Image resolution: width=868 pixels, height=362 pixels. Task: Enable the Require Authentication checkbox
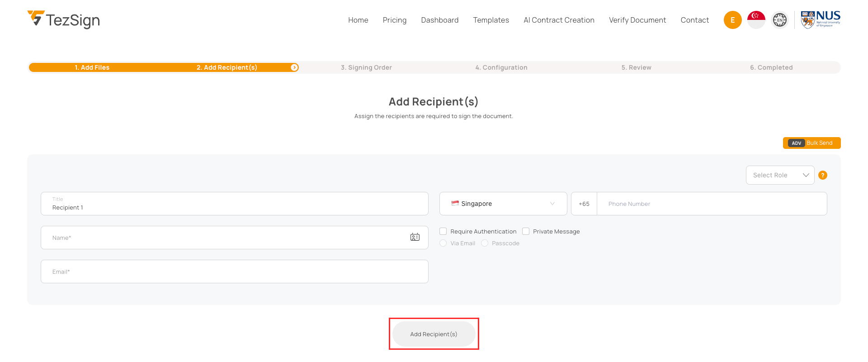pos(443,231)
